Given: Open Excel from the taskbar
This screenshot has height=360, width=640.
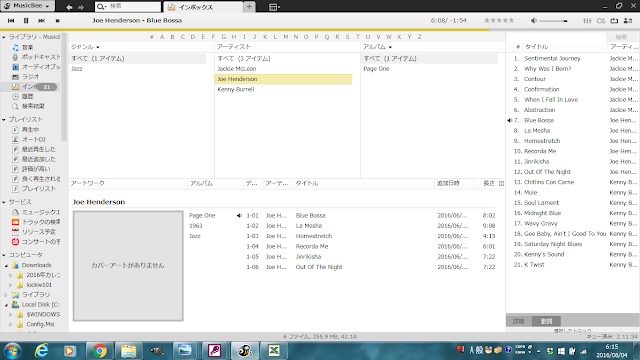Looking at the screenshot, I should (274, 351).
